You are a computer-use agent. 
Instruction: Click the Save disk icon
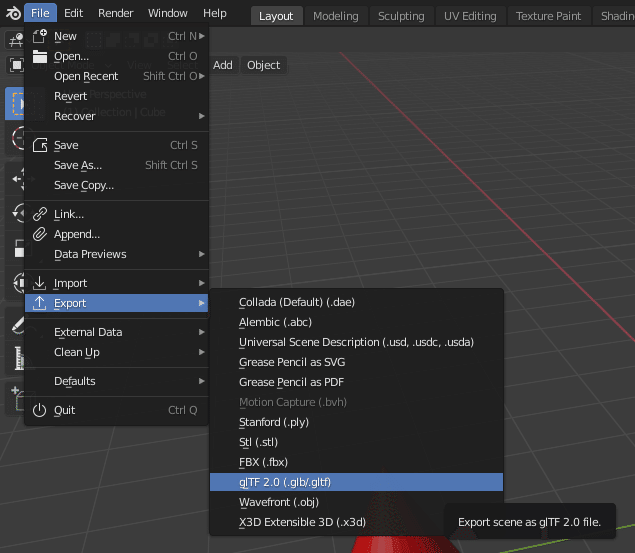click(x=40, y=145)
